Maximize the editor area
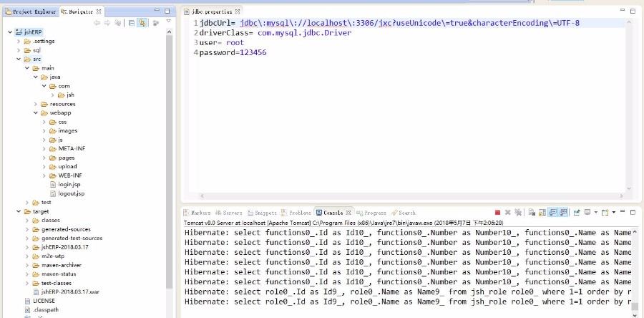644x318 pixels. click(633, 11)
